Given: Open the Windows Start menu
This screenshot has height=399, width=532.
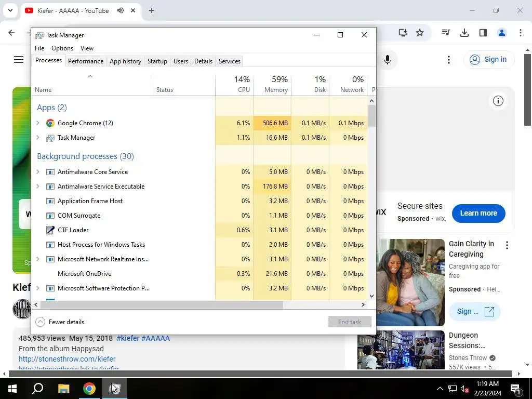Looking at the screenshot, I should click(x=12, y=389).
